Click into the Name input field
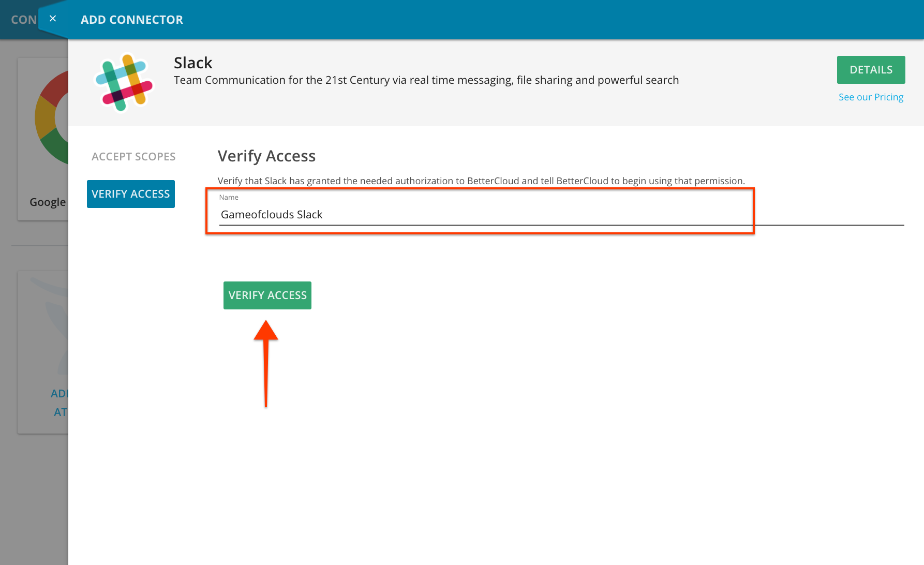This screenshot has height=565, width=924. coord(561,214)
